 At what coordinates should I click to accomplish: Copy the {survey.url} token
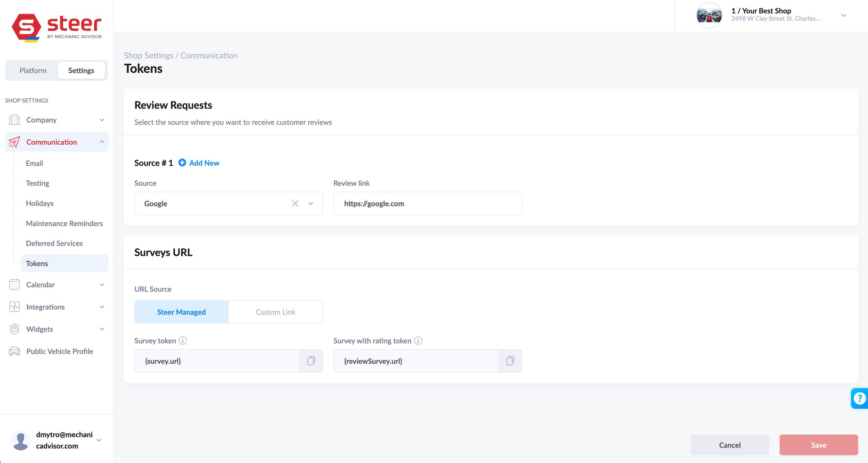click(311, 361)
